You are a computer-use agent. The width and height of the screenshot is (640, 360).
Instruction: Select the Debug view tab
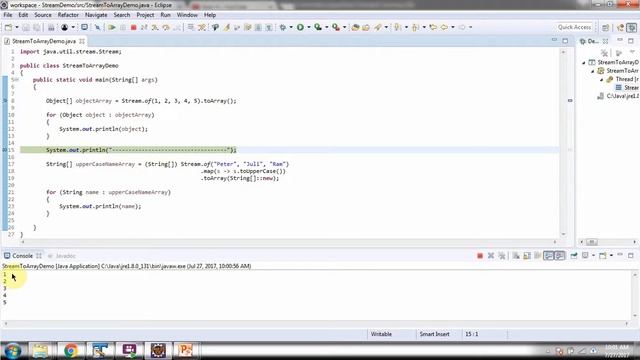pos(590,41)
